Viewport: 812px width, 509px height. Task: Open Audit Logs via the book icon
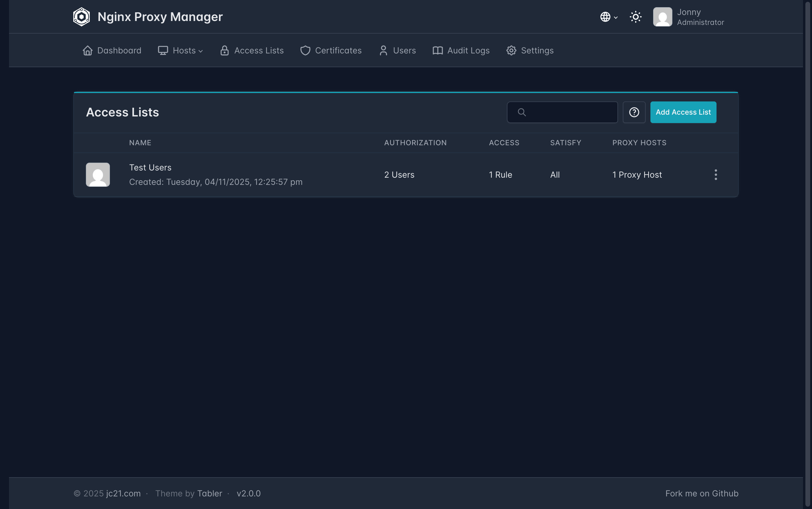tap(438, 50)
